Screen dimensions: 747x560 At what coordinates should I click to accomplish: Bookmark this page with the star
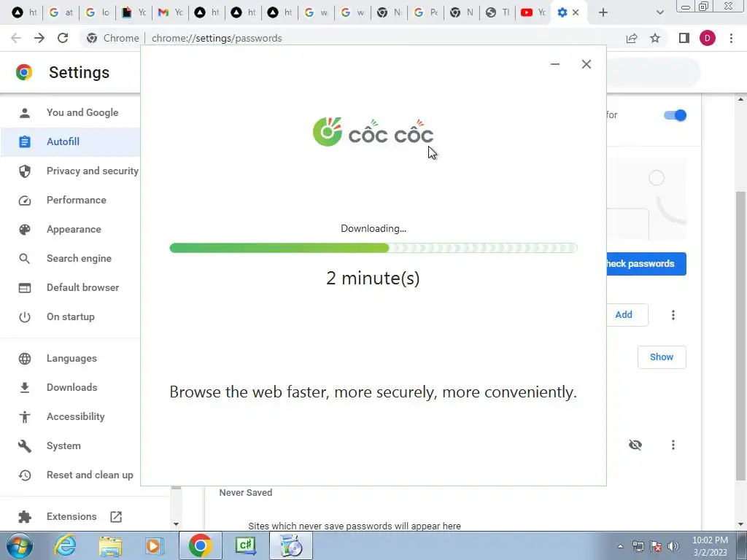[655, 38]
